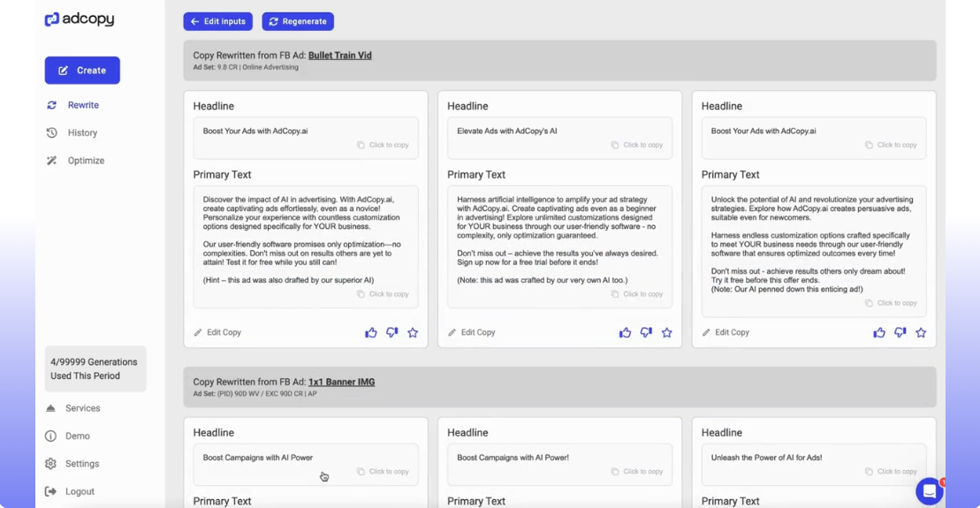The image size is (980, 508).
Task: Copy primary text starting 'Unlock the potential of AI'
Action: point(892,303)
